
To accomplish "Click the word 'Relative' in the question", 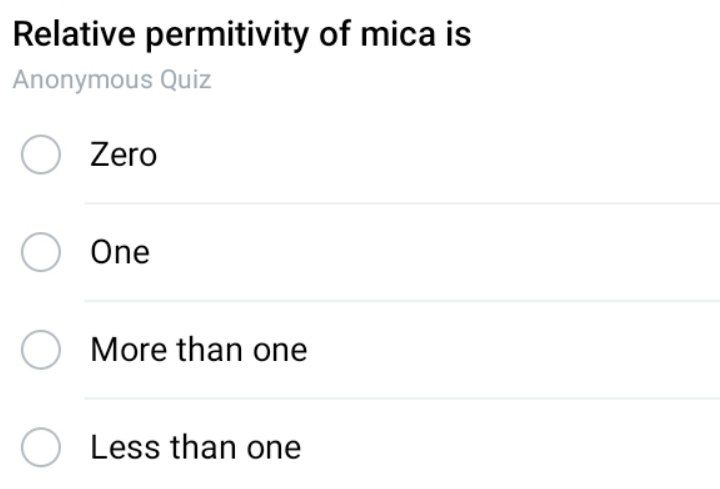I will tap(74, 34).
